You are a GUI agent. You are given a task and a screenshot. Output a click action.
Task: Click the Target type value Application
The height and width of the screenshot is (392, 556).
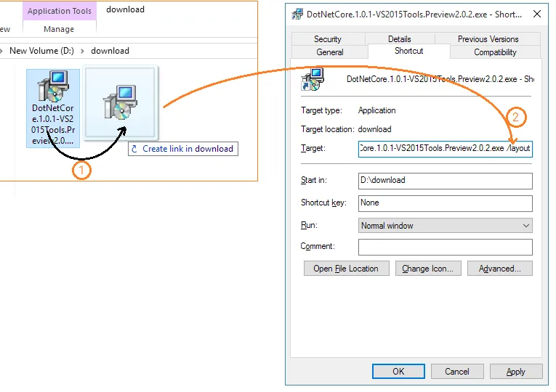point(376,110)
